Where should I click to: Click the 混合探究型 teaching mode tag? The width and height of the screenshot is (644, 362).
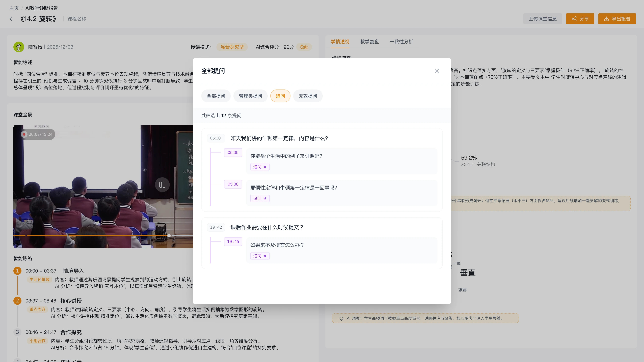232,47
